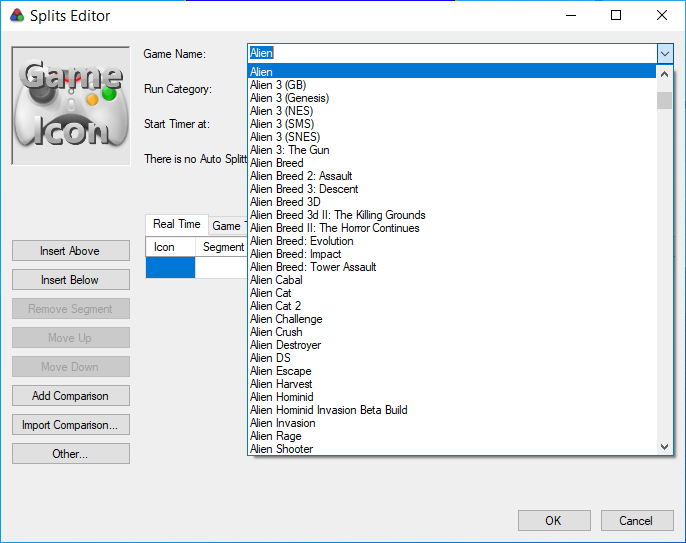Screen dimensions: 686x543
Task: Choose Alien Cabal from list
Action: [x=452, y=280]
